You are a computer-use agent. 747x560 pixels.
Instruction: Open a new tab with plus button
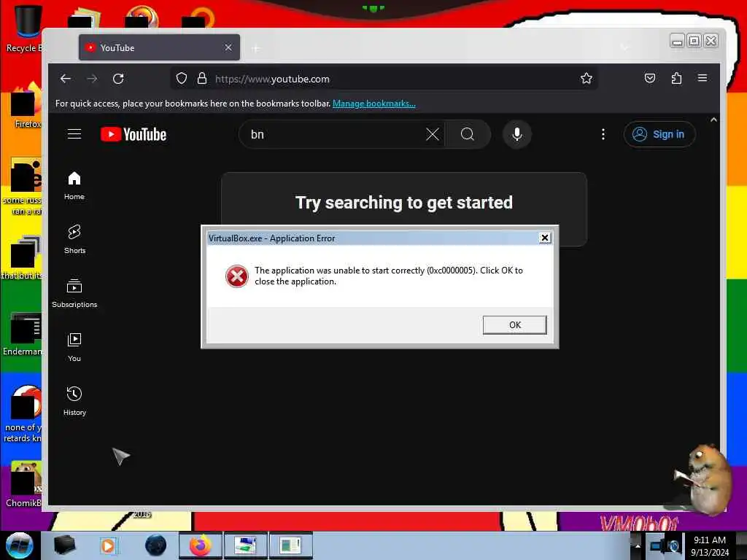click(256, 48)
